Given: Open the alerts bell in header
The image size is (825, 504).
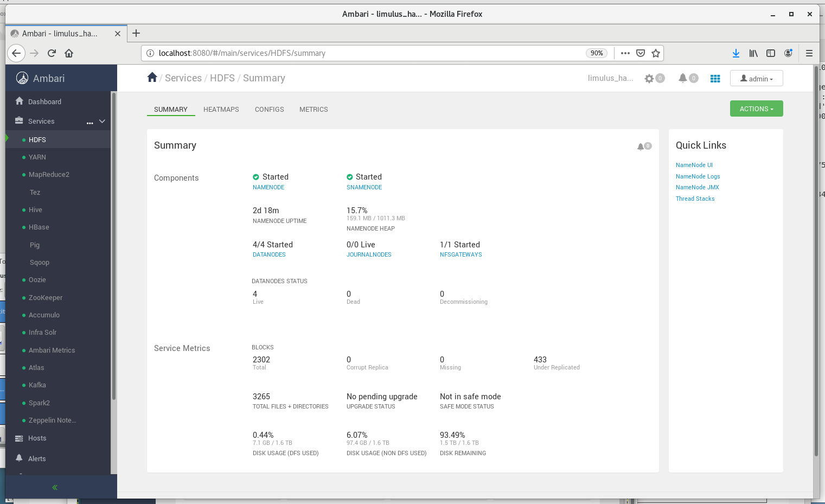Looking at the screenshot, I should point(683,78).
